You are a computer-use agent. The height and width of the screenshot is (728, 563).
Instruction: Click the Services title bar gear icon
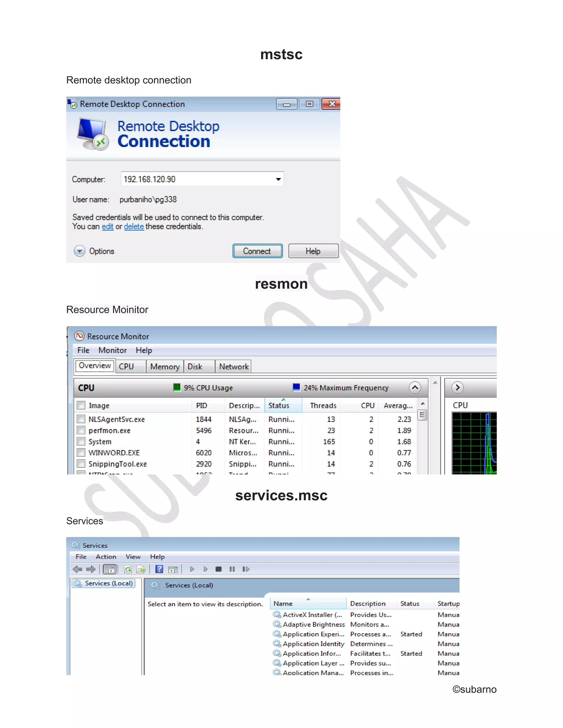(76, 545)
